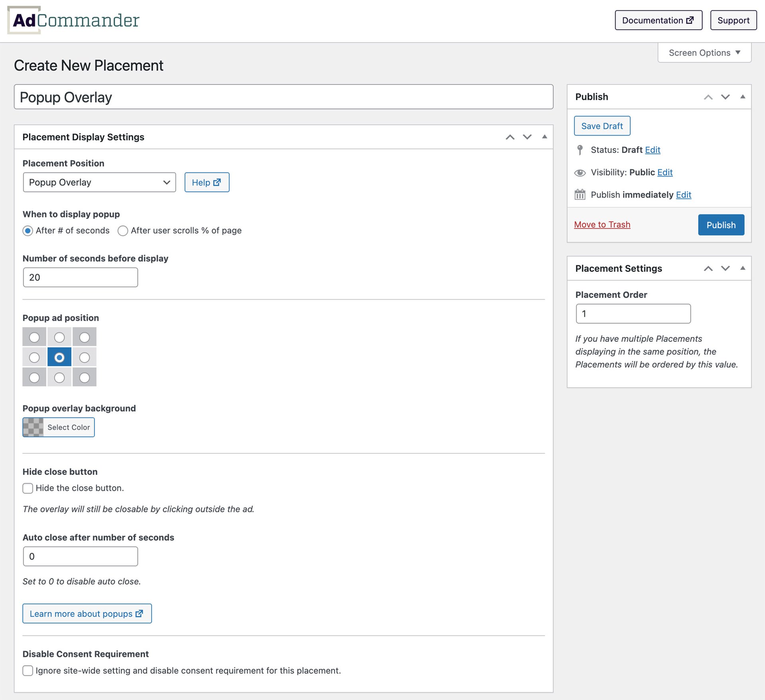Choose top-center popup ad position
Image resolution: width=765 pixels, height=700 pixels.
point(59,337)
